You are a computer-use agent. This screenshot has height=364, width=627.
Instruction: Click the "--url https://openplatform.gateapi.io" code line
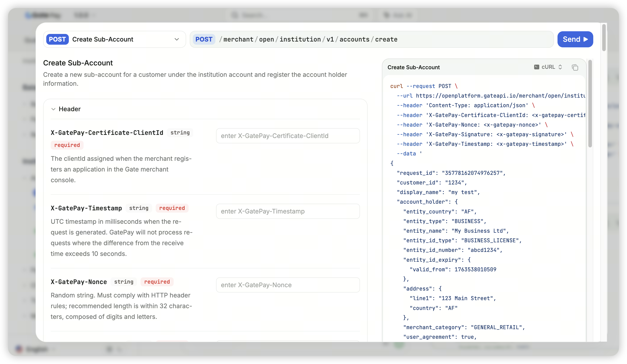[x=491, y=96]
